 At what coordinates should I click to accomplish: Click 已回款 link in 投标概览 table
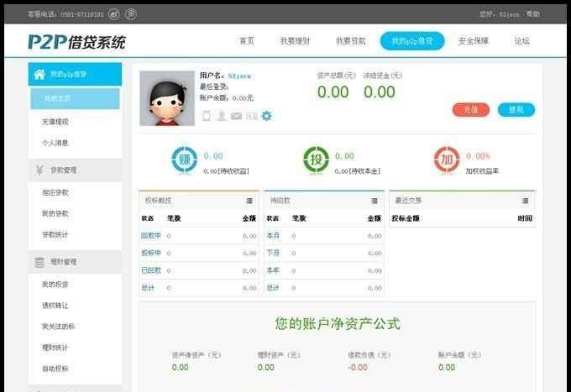[x=151, y=270]
